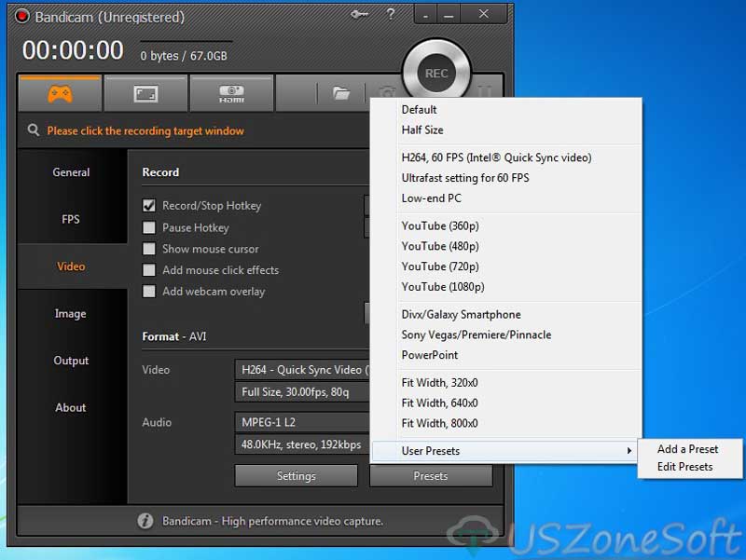Open the General settings tab
The width and height of the screenshot is (746, 560).
coord(73,172)
